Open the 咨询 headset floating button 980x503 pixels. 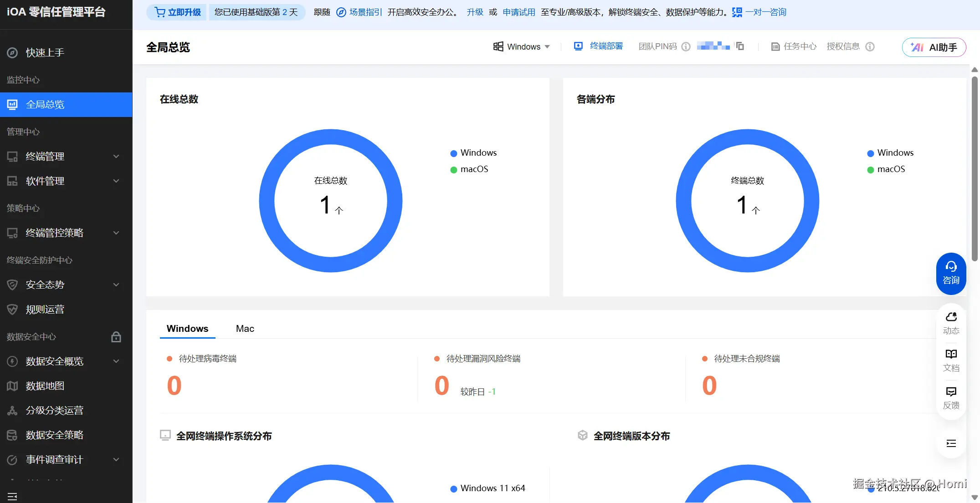[951, 273]
